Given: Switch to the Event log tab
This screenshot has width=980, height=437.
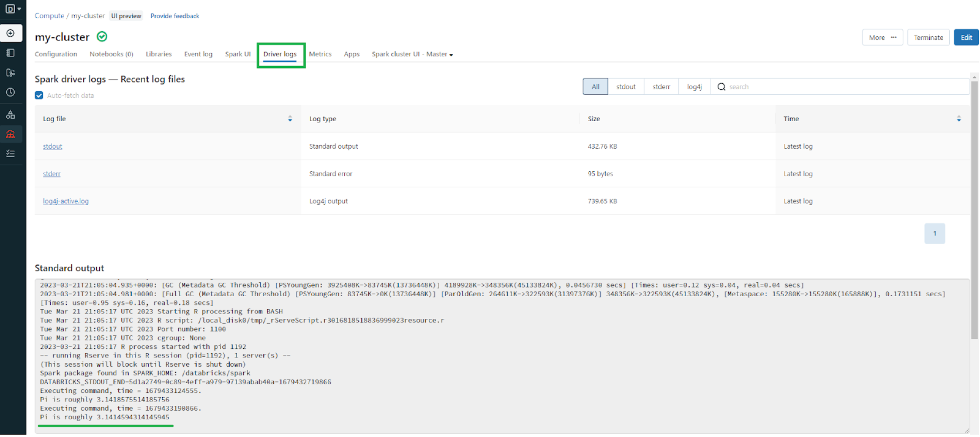Looking at the screenshot, I should click(198, 54).
